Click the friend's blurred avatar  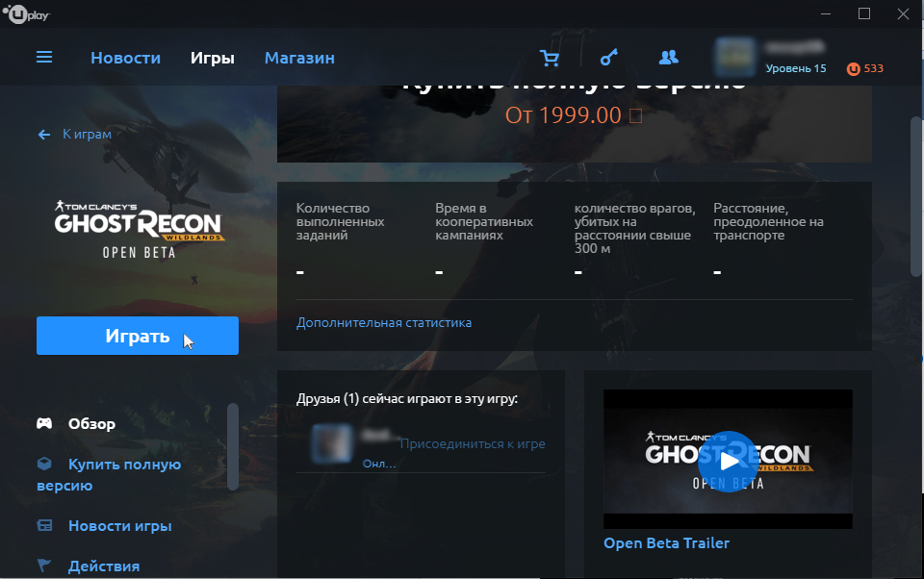click(331, 443)
